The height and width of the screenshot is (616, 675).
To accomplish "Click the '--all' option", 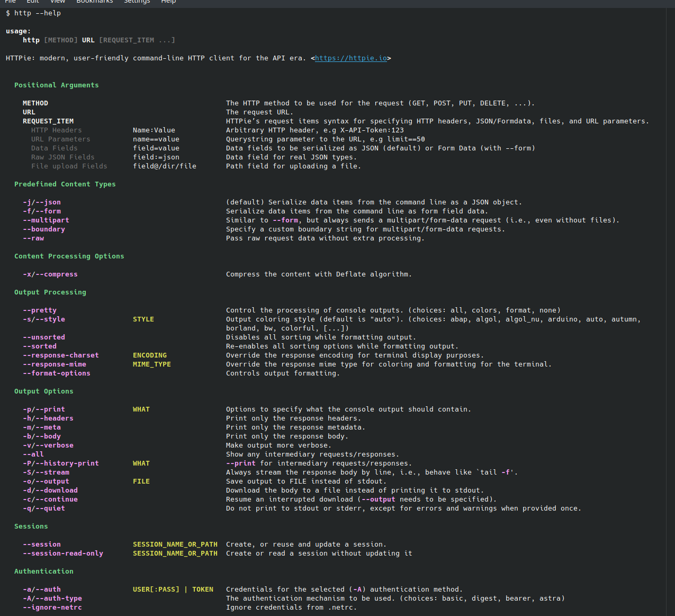I will point(33,454).
